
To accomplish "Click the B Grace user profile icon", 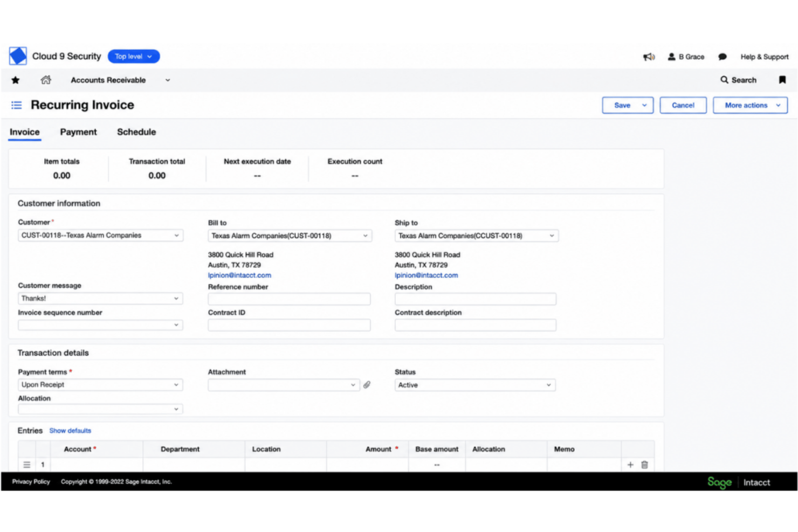I will [x=671, y=57].
